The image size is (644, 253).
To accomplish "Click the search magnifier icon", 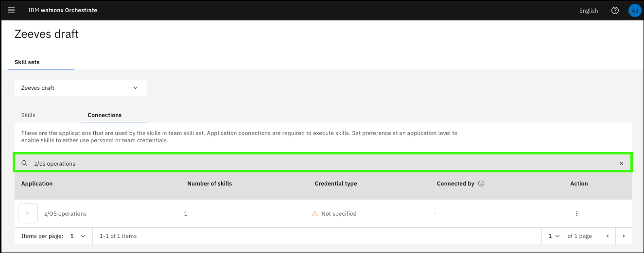I will (x=24, y=164).
